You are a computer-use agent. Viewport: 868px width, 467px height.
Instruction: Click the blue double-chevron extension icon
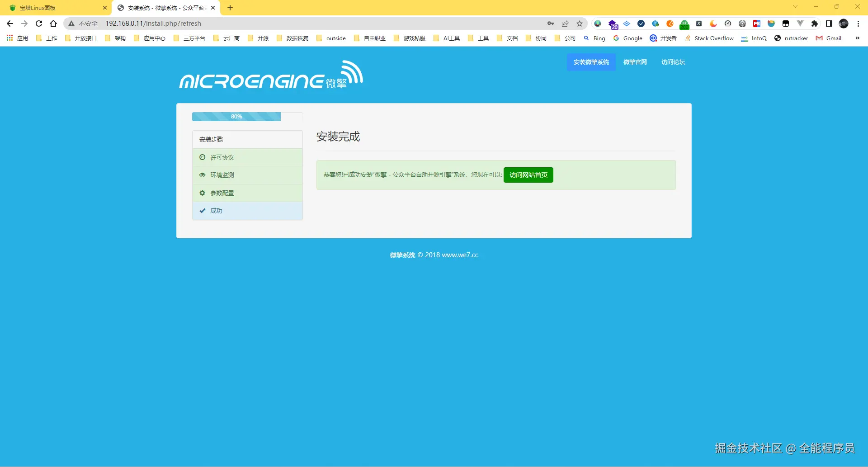(x=627, y=24)
